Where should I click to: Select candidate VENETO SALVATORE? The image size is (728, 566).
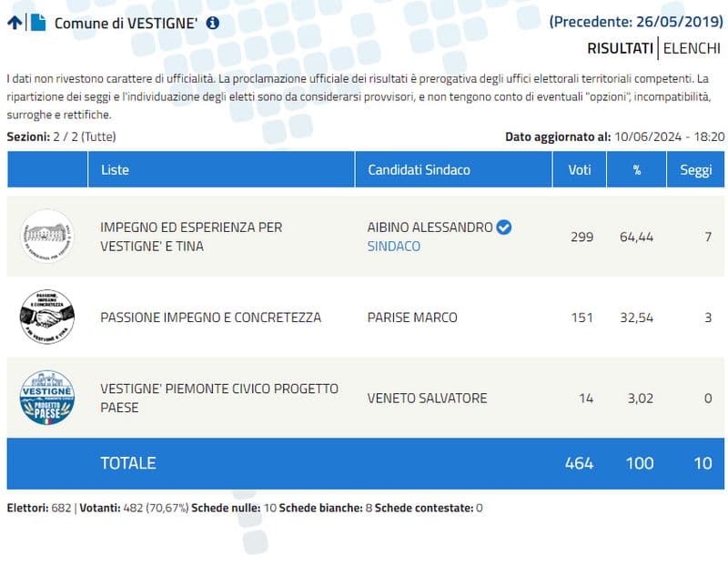(x=427, y=398)
